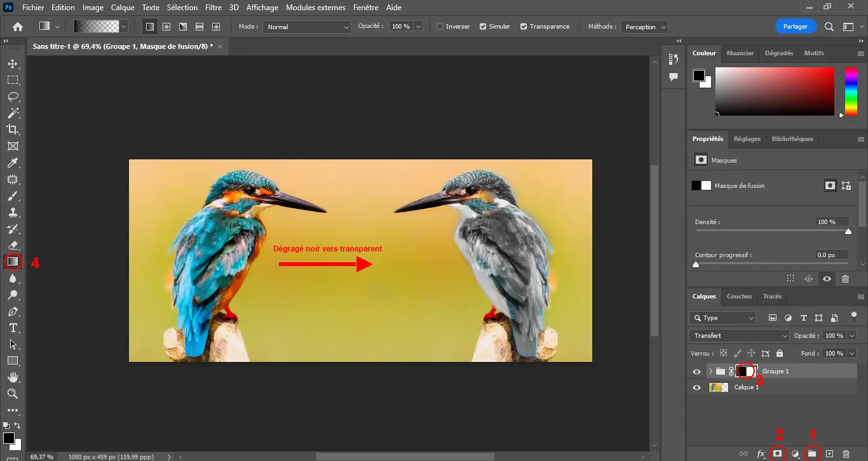Switch to the Couches tab
868x461 pixels.
(739, 297)
